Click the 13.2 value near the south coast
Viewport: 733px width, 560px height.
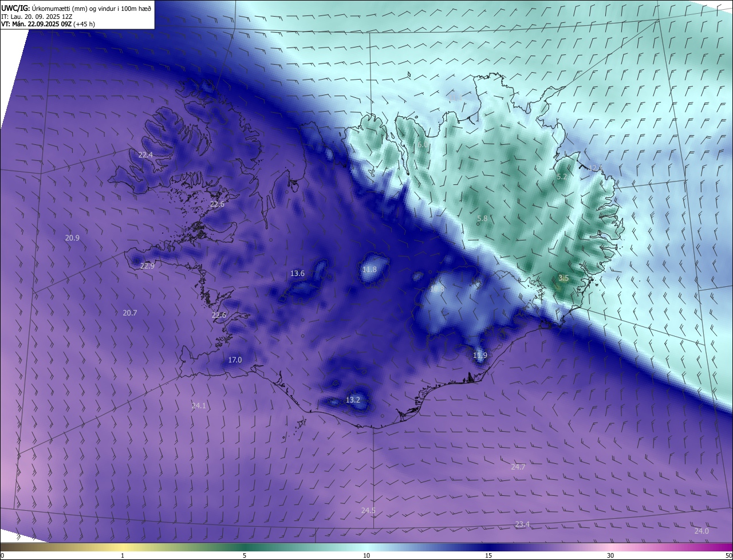pos(353,400)
